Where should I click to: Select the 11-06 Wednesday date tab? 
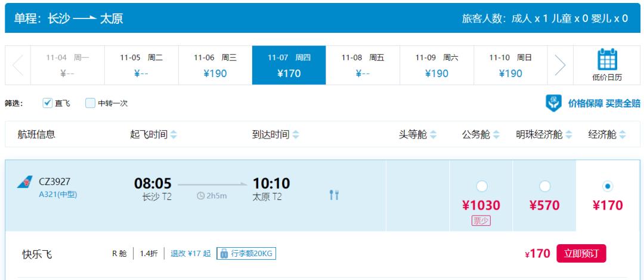pyautogui.click(x=215, y=66)
